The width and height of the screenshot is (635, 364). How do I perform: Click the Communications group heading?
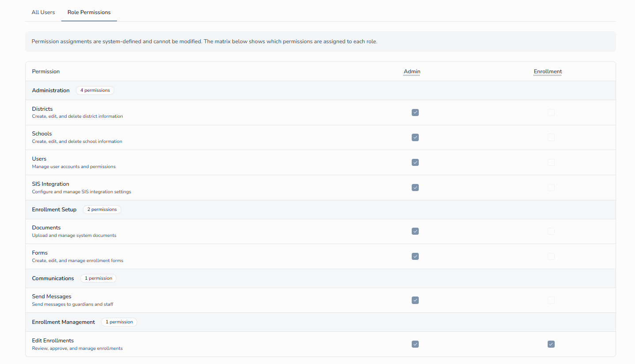[53, 278]
